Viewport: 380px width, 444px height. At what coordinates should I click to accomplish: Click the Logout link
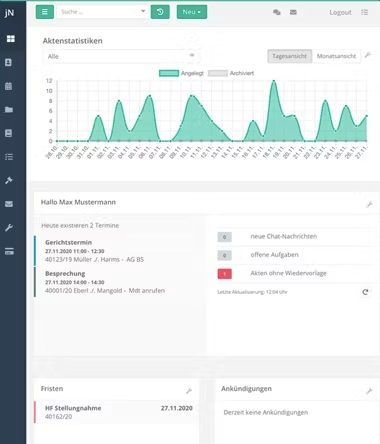click(x=340, y=12)
